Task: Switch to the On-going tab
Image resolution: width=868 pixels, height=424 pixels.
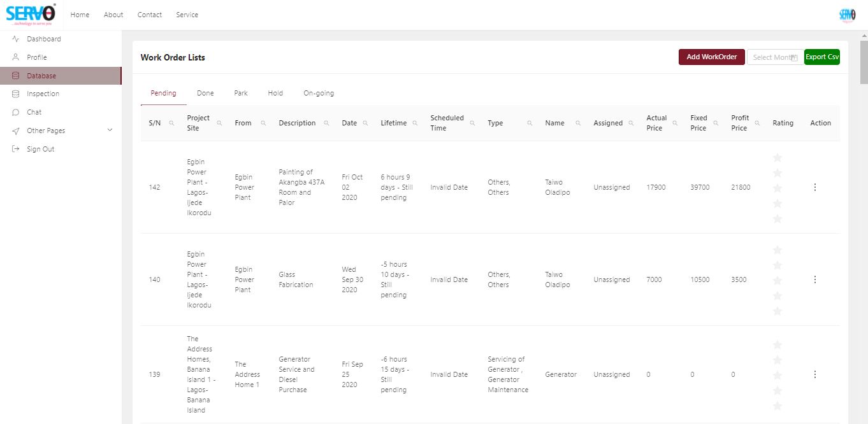Action: (x=319, y=93)
